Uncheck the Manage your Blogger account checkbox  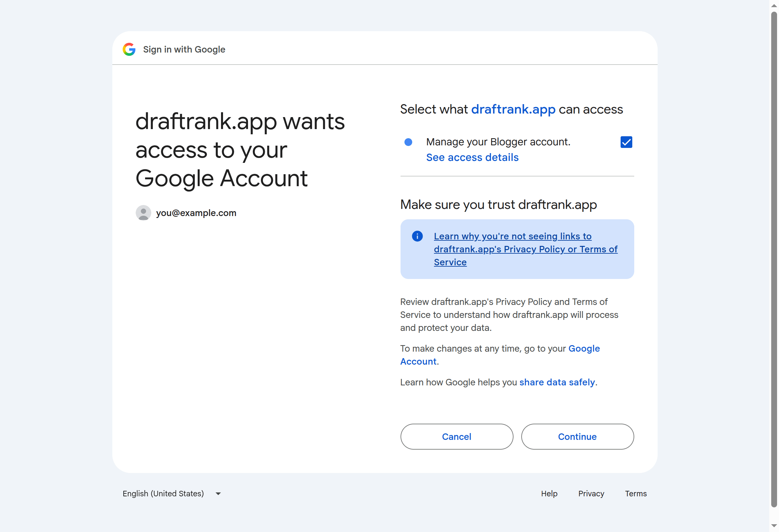pyautogui.click(x=626, y=142)
